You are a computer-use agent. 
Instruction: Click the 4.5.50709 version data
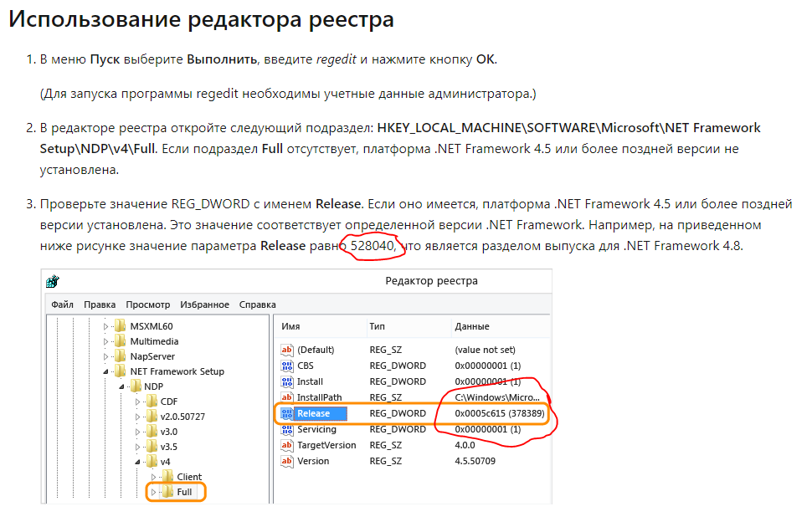pos(475,461)
